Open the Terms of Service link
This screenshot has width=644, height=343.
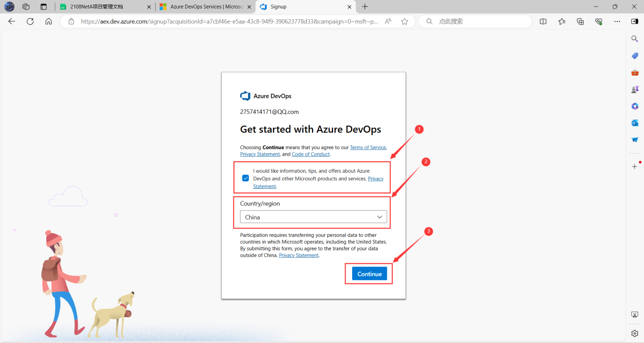point(368,148)
